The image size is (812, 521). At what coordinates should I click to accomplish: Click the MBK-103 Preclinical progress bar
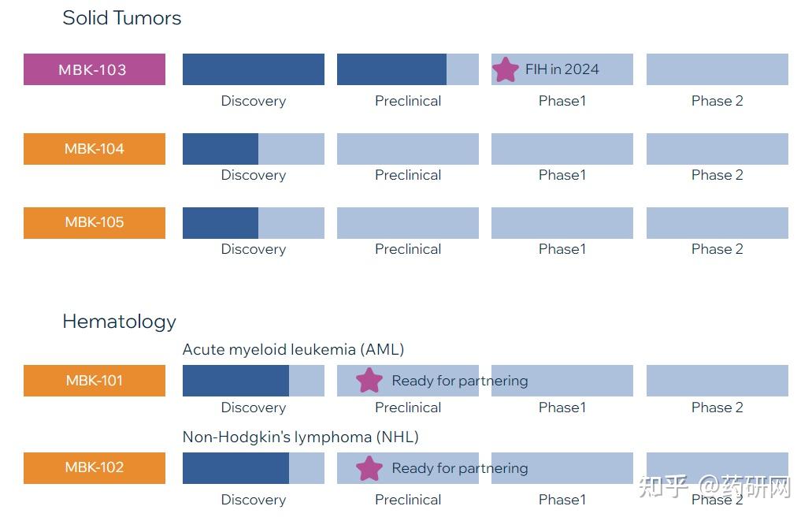click(407, 69)
